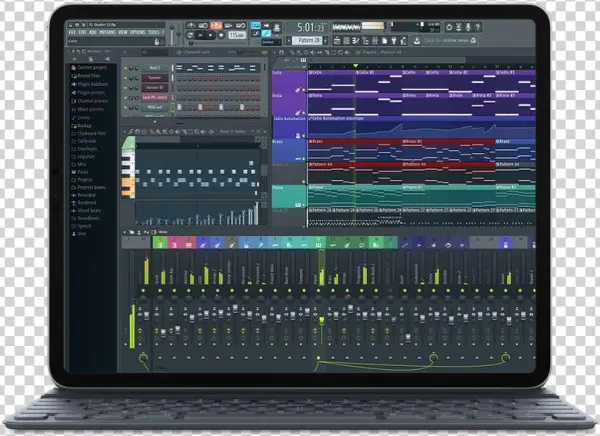This screenshot has width=600, height=436.
Task: Select the playlist Draw pencil tool
Action: [292, 52]
